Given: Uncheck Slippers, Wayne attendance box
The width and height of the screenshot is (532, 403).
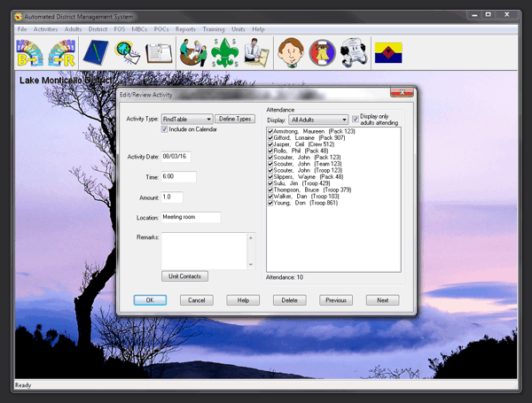Looking at the screenshot, I should 270,176.
